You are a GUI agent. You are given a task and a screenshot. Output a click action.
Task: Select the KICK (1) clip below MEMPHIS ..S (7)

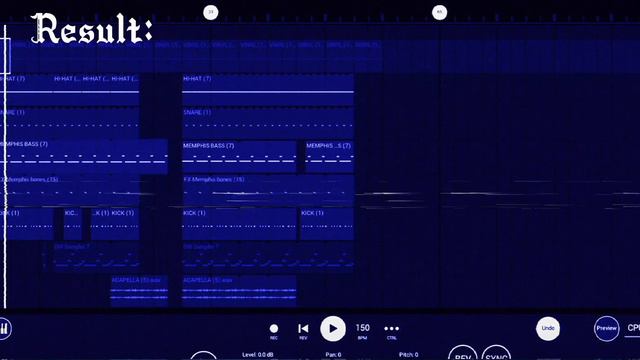click(327, 224)
